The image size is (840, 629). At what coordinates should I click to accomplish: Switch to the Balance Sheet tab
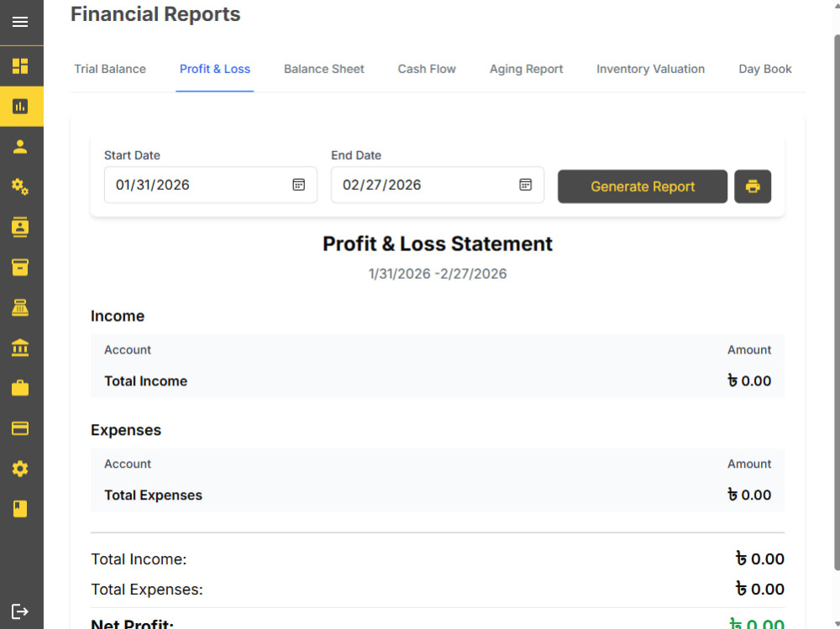click(x=324, y=69)
